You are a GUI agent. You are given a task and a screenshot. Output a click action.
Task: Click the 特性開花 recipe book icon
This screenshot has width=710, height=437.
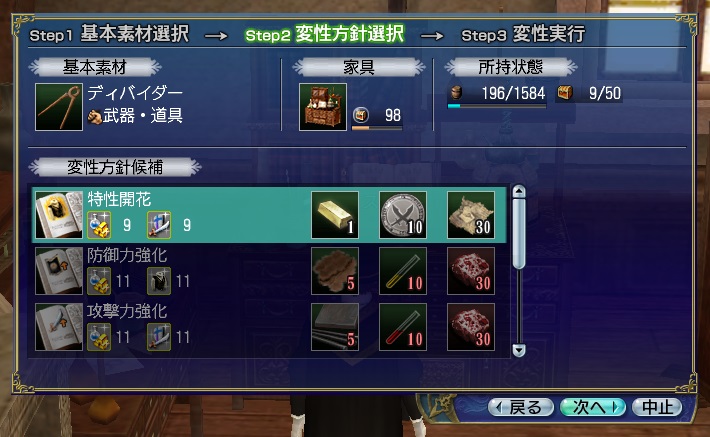(59, 215)
